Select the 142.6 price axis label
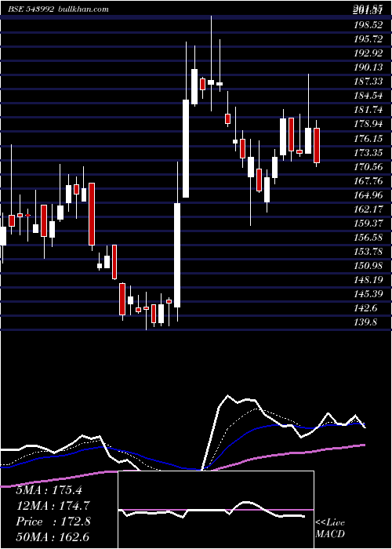 pyautogui.click(x=366, y=308)
